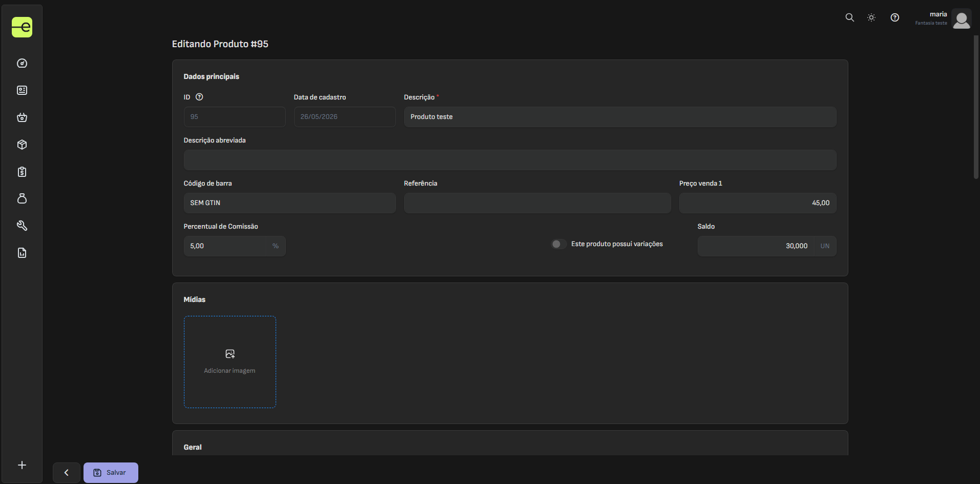Click the Preço venda 1 field
Screen dimensions: 980x484
758,203
